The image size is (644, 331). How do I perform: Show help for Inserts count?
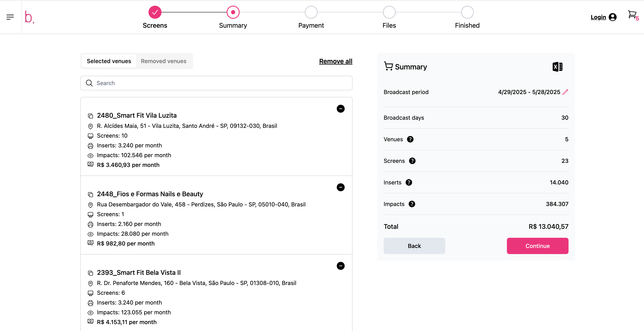click(x=409, y=182)
